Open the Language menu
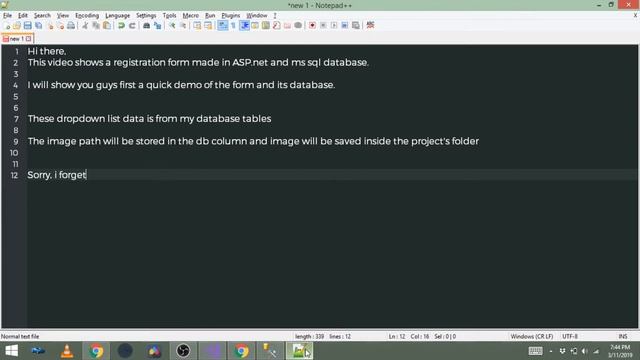This screenshot has height=360, width=640. (118, 16)
